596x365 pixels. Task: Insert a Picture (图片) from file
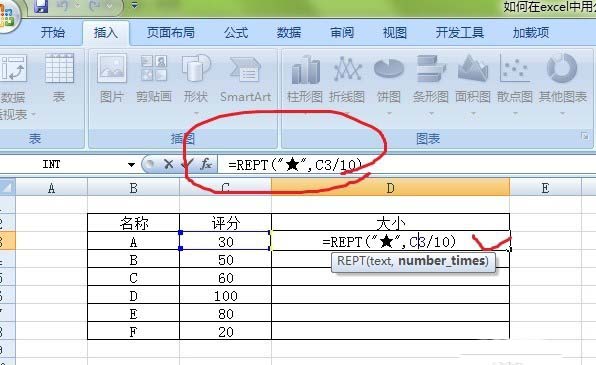111,79
